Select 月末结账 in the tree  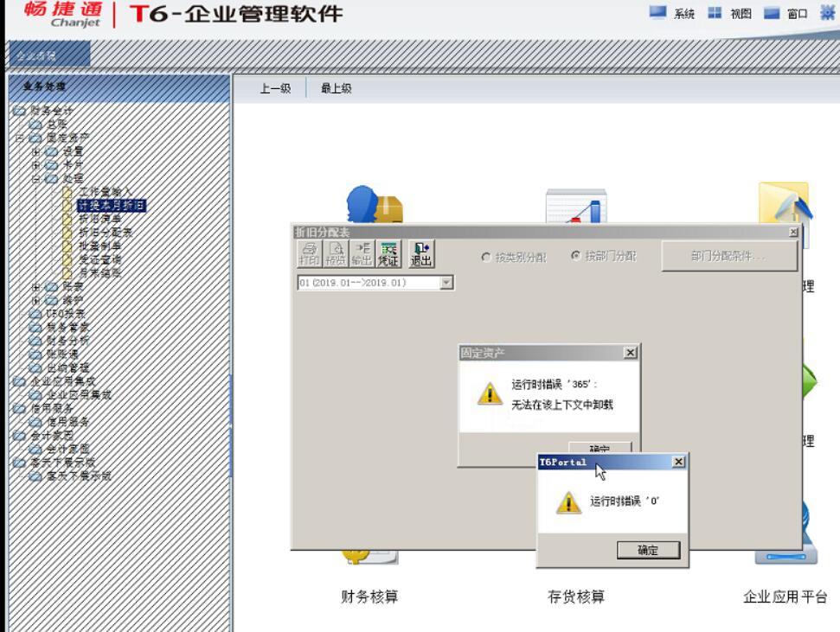click(99, 272)
